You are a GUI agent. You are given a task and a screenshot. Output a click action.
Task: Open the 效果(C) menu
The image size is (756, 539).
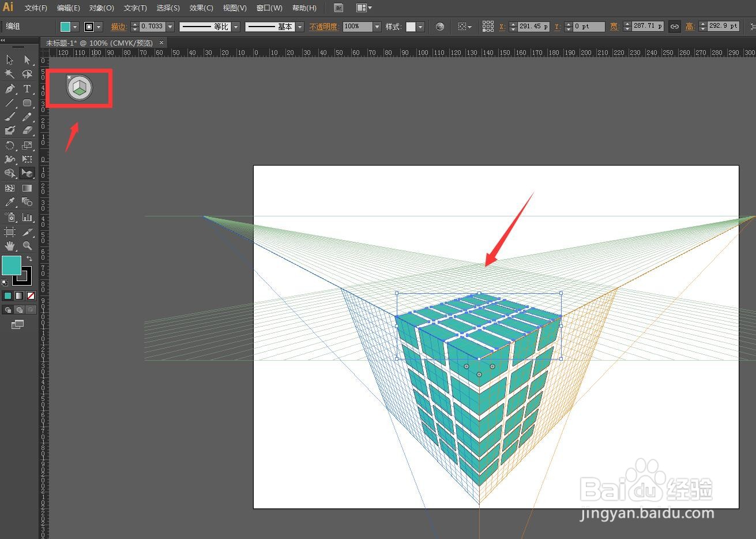point(201,8)
